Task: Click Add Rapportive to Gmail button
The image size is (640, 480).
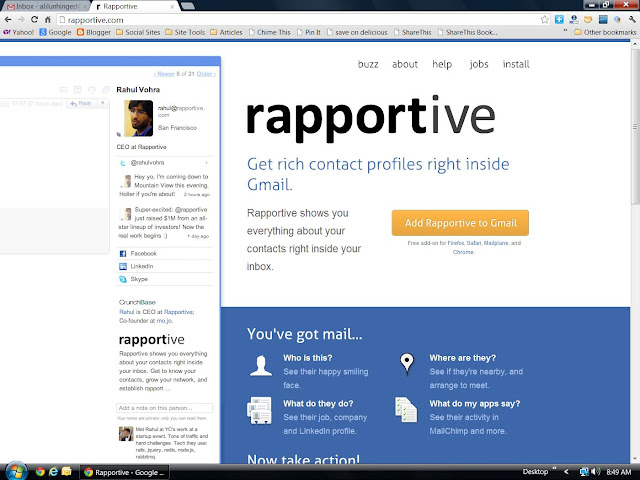Action: (460, 223)
